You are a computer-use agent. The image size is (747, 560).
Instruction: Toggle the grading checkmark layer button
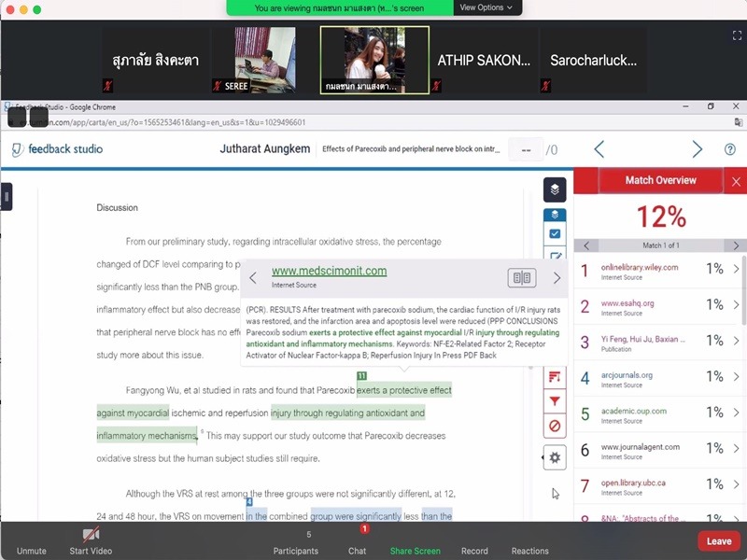pos(555,233)
